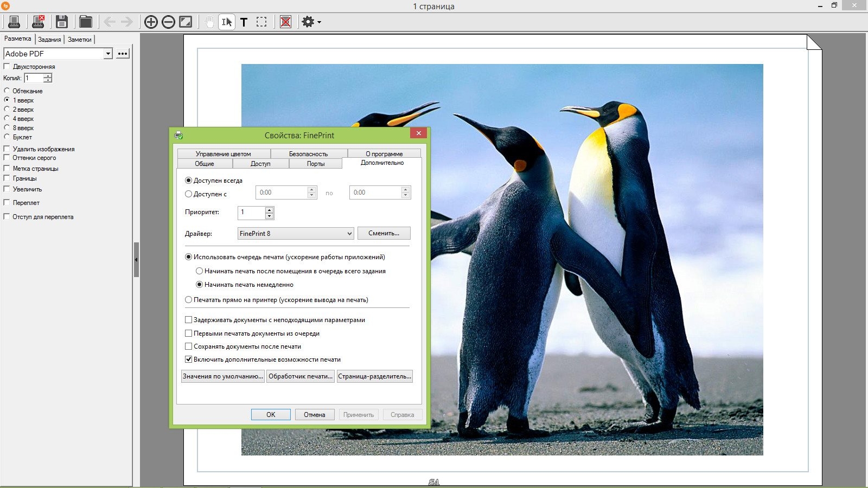
Task: Click the Отмена button
Action: [315, 415]
